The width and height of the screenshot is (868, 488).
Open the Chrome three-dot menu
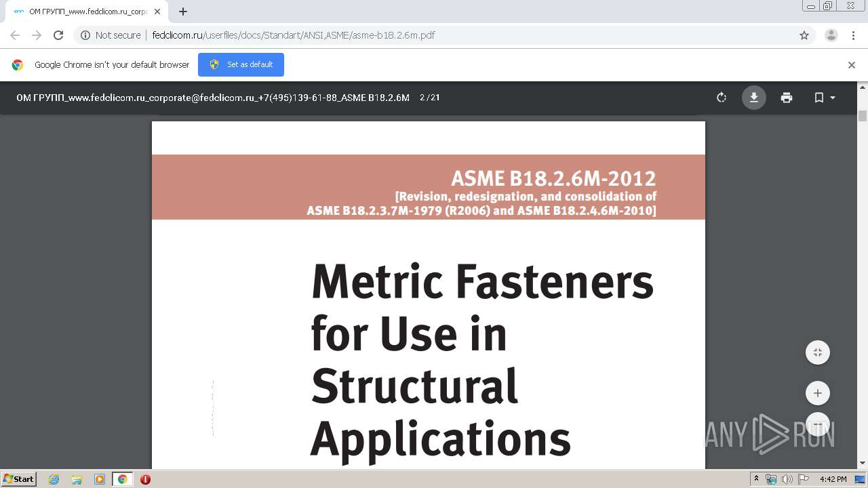click(x=854, y=35)
